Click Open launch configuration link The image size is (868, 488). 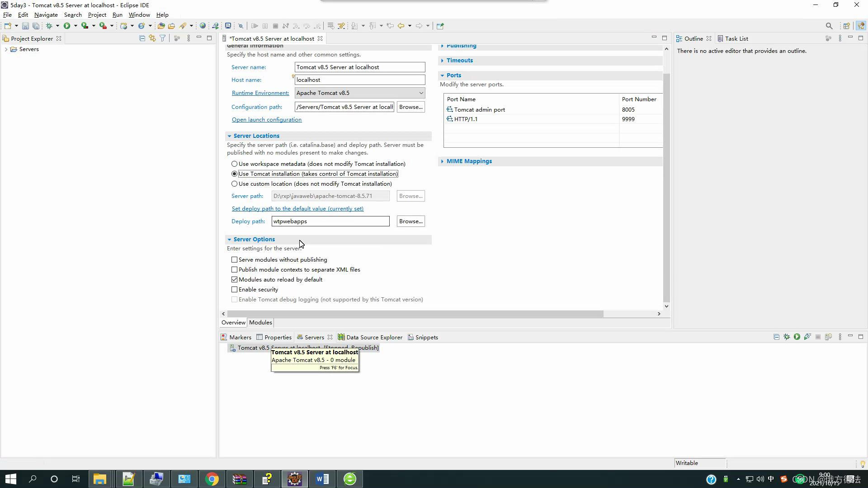pos(267,120)
